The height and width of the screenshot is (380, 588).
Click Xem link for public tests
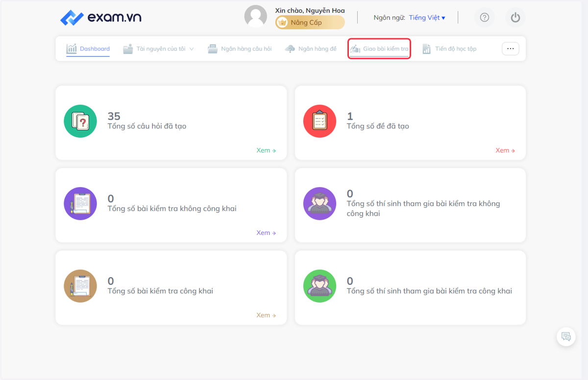pos(266,315)
